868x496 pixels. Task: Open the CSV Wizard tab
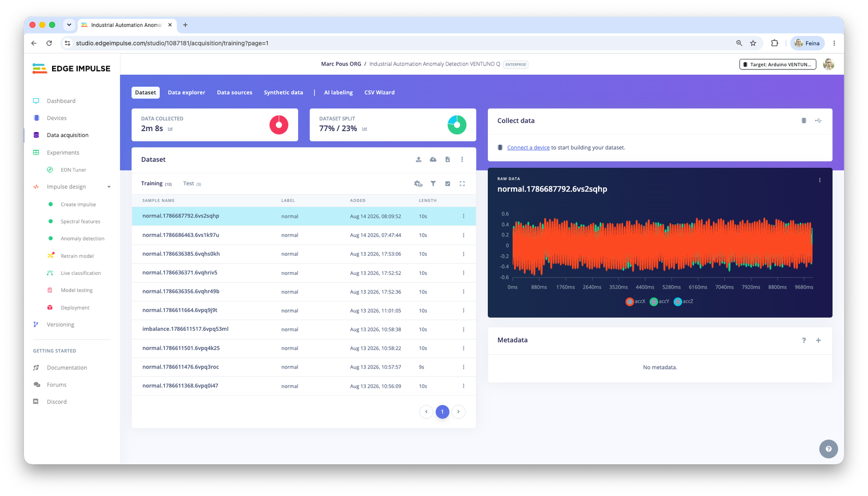pos(379,93)
